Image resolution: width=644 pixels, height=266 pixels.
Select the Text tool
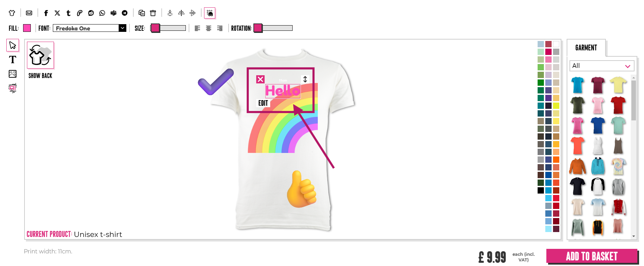pyautogui.click(x=13, y=59)
